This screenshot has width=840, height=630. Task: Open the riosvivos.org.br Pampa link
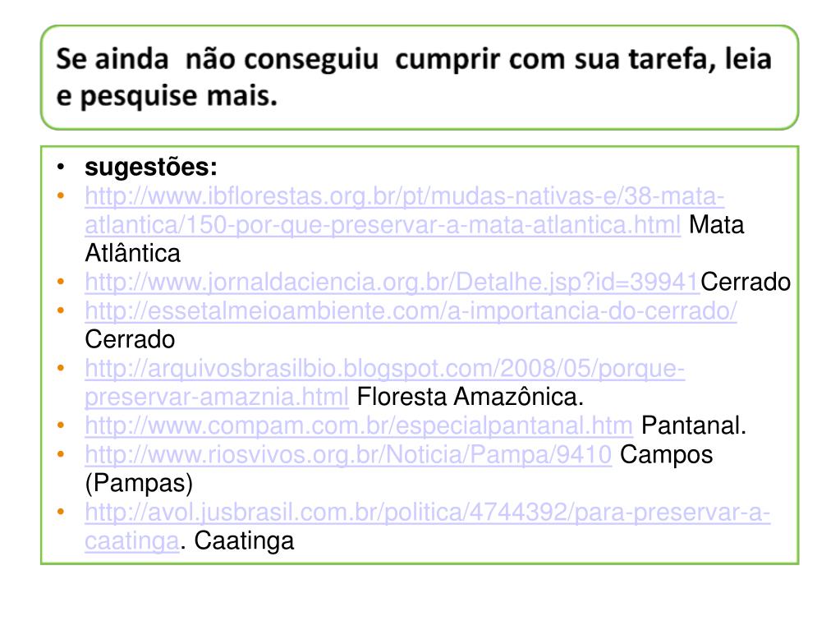(348, 455)
